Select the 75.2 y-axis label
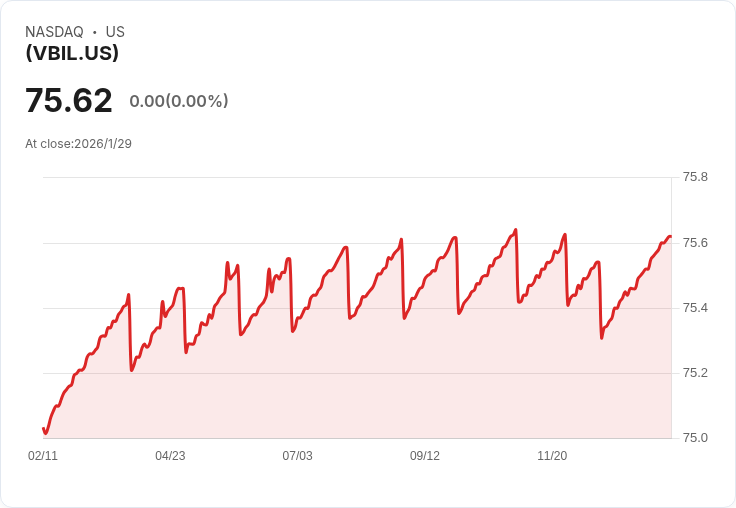The width and height of the screenshot is (736, 508). click(695, 373)
